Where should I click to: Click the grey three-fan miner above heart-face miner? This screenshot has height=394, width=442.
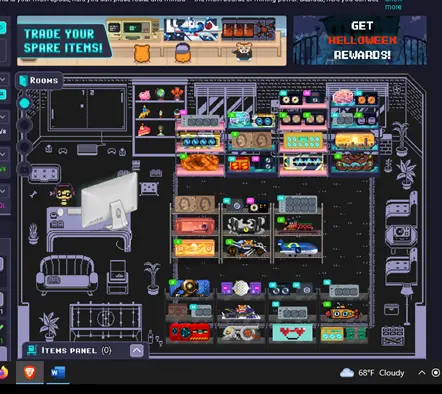coord(292,313)
